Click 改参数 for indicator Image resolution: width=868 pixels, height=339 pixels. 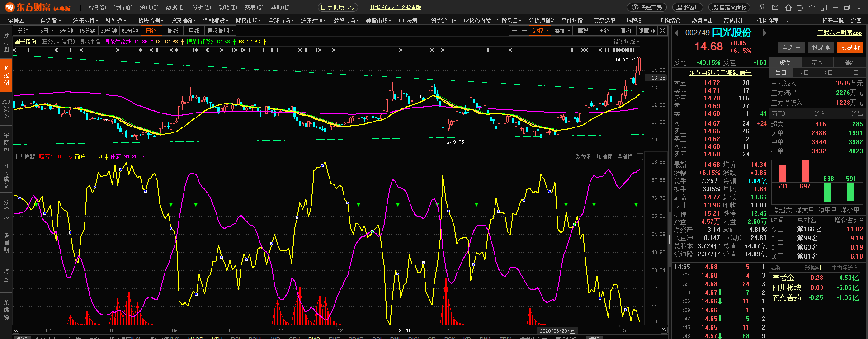click(x=584, y=156)
